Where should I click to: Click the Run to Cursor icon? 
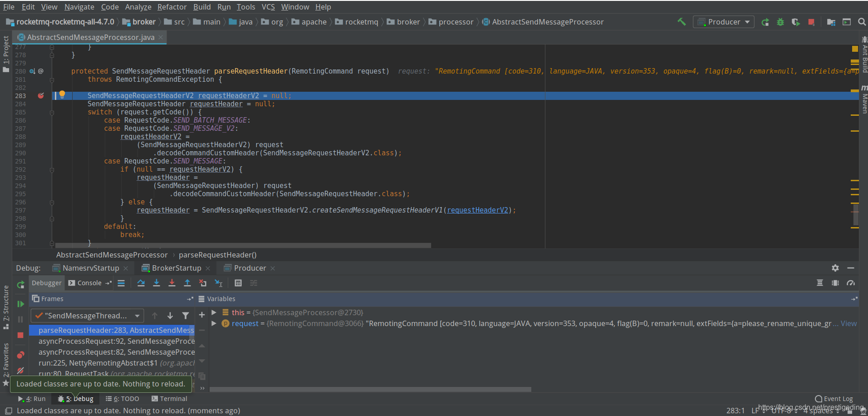[218, 283]
